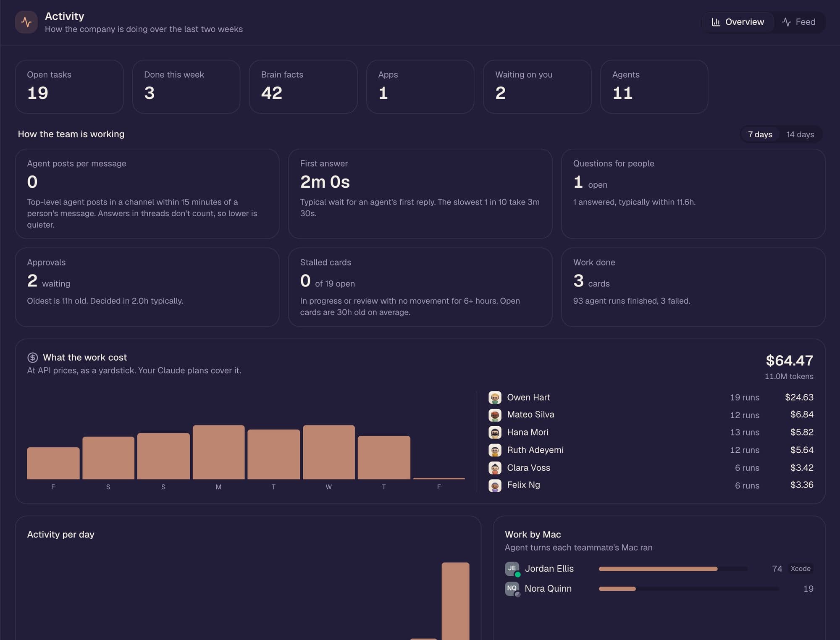Screen dimensions: 840x640
Task: Switch to the 14 days range
Action: click(x=800, y=134)
